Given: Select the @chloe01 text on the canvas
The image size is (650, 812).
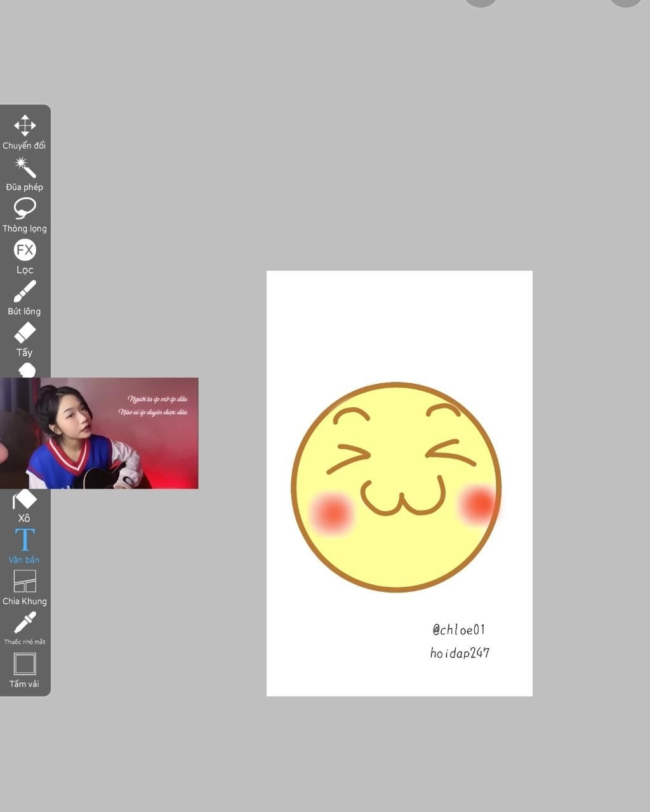Looking at the screenshot, I should pyautogui.click(x=458, y=629).
